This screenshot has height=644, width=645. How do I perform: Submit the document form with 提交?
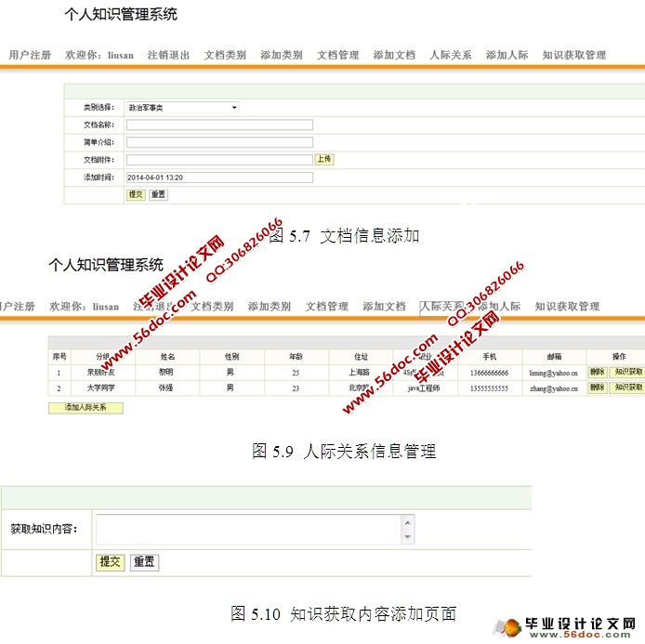coord(136,194)
